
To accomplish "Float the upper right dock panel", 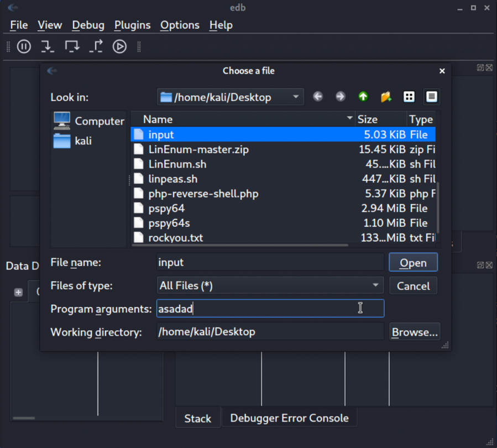I will pos(480,67).
